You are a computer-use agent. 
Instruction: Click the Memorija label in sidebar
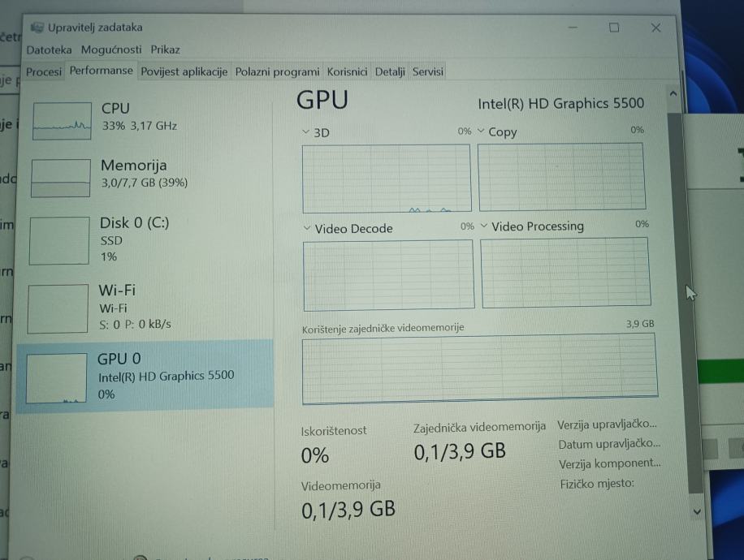tap(134, 165)
